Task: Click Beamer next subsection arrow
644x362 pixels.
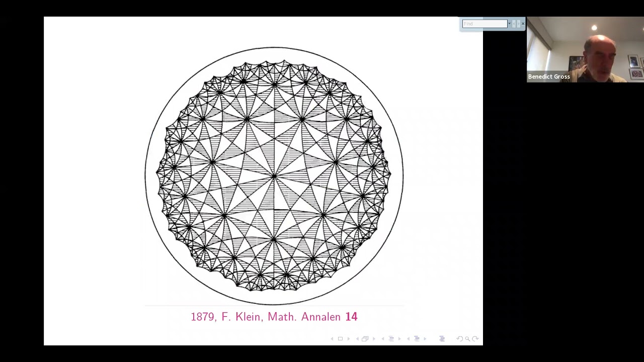Action: click(399, 339)
